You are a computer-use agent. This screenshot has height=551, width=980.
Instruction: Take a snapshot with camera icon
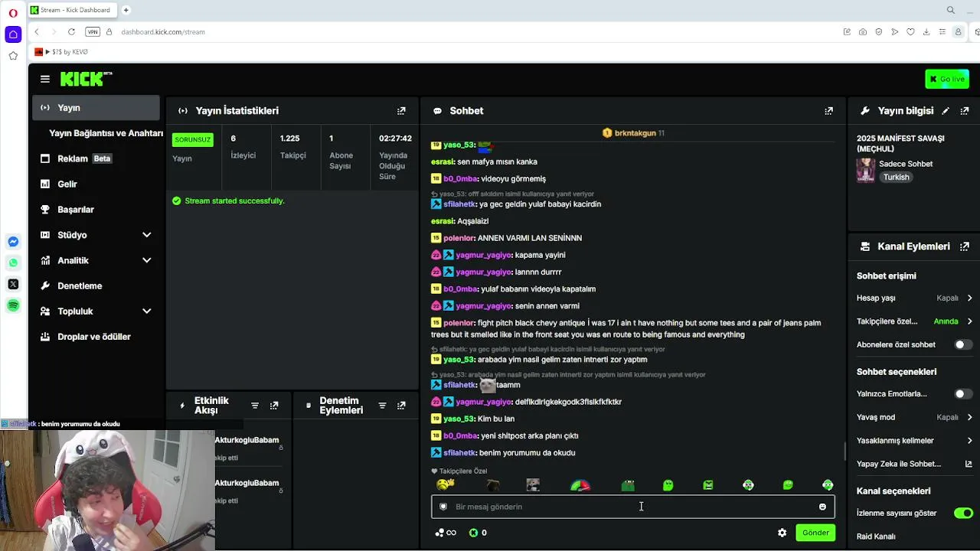(863, 31)
